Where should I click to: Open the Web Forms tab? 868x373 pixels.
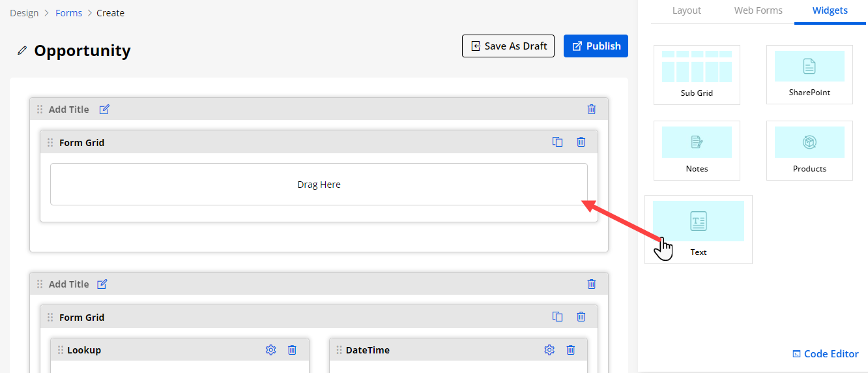[758, 10]
